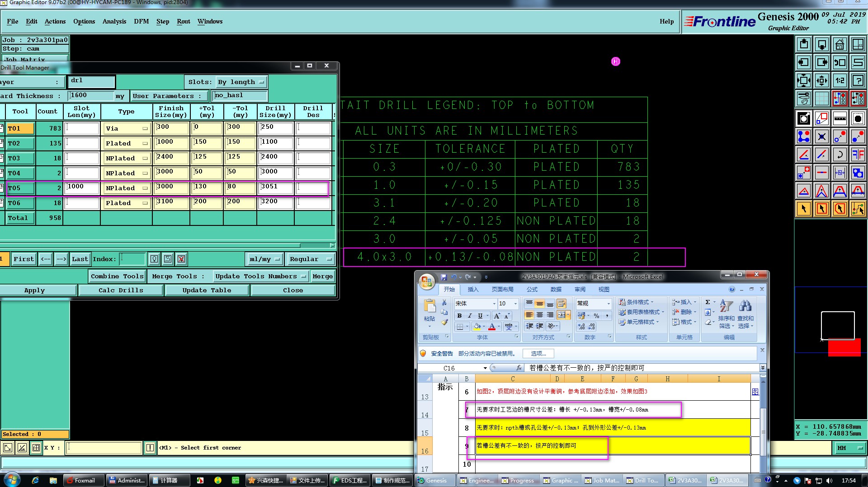Toggle left text alignment in Excel
The image size is (868, 487).
coord(529,315)
